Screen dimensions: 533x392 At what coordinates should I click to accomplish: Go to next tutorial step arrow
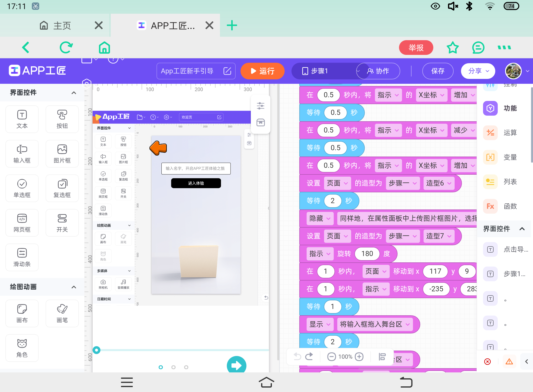coord(236,365)
